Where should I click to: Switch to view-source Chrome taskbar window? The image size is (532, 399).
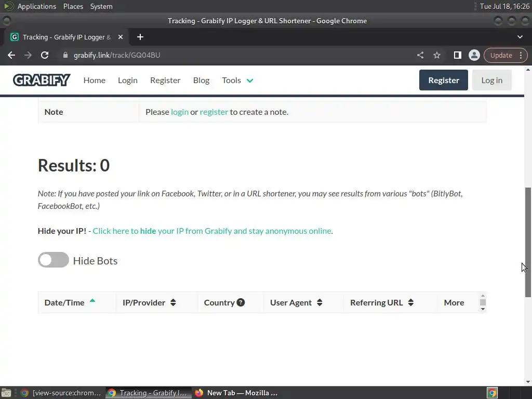coord(61,393)
